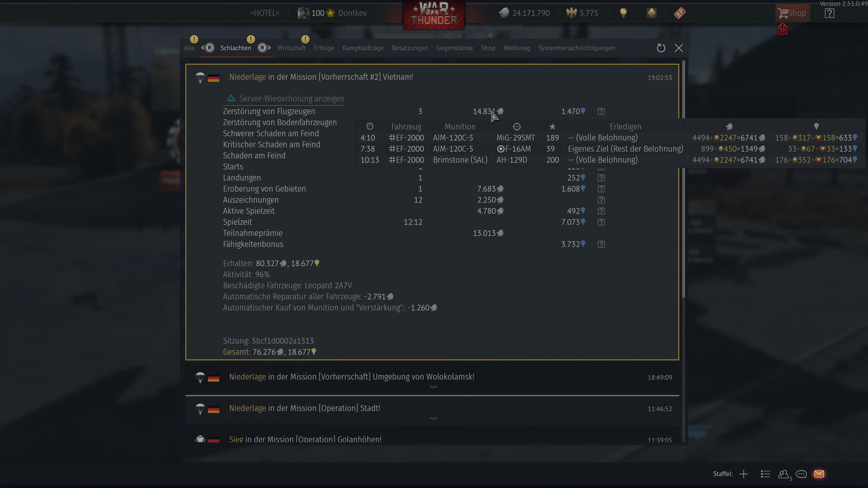
Task: Expand the [Operation] Stadt battle entry
Action: tap(433, 418)
